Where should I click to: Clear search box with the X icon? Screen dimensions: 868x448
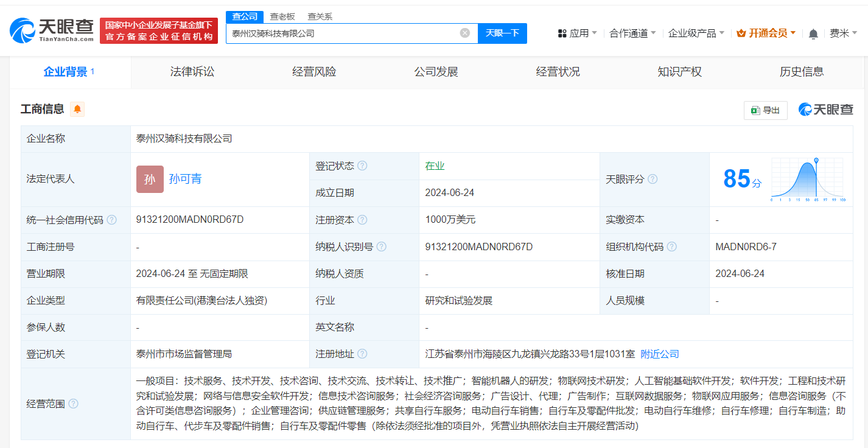point(465,33)
